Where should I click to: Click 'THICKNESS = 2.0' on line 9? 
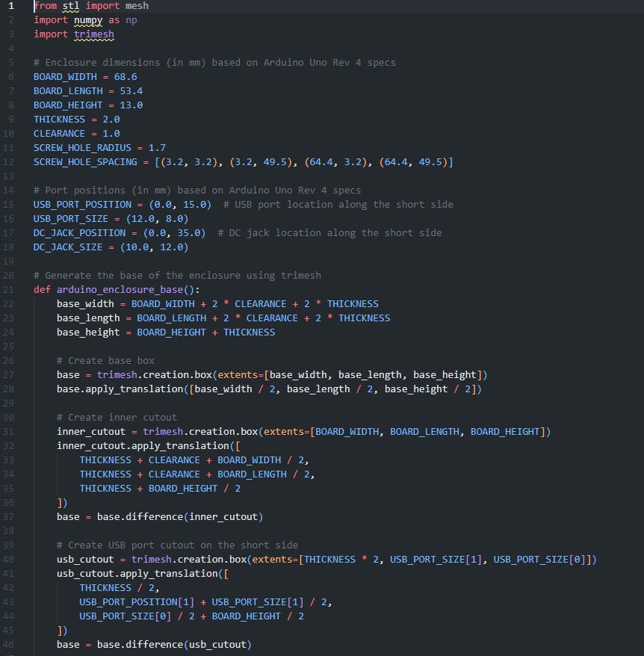coord(77,120)
